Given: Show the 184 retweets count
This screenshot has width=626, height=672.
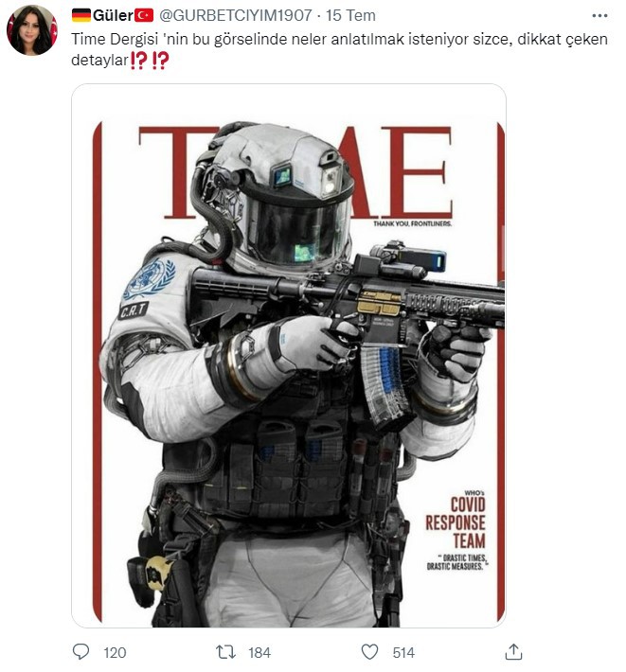Looking at the screenshot, I should click(x=259, y=653).
